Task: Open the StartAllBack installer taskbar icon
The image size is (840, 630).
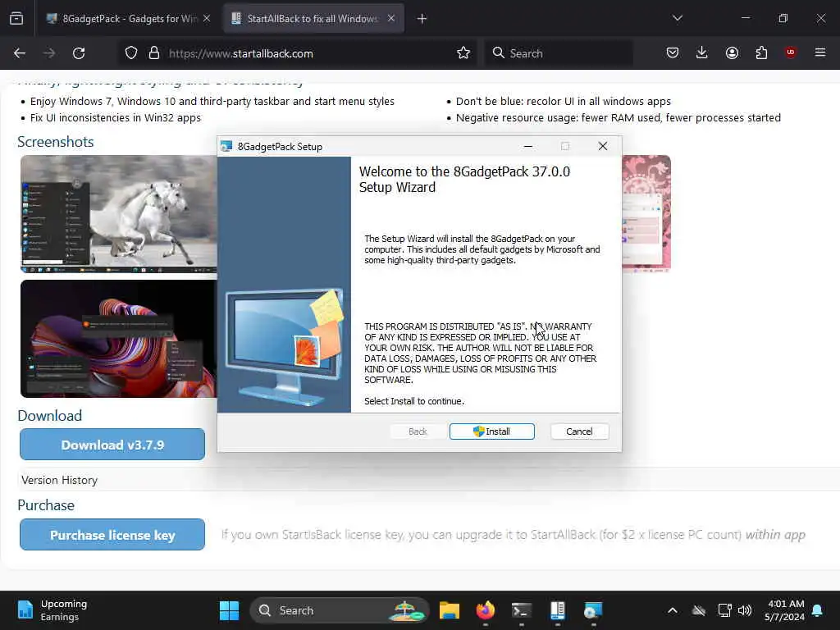Action: click(557, 610)
